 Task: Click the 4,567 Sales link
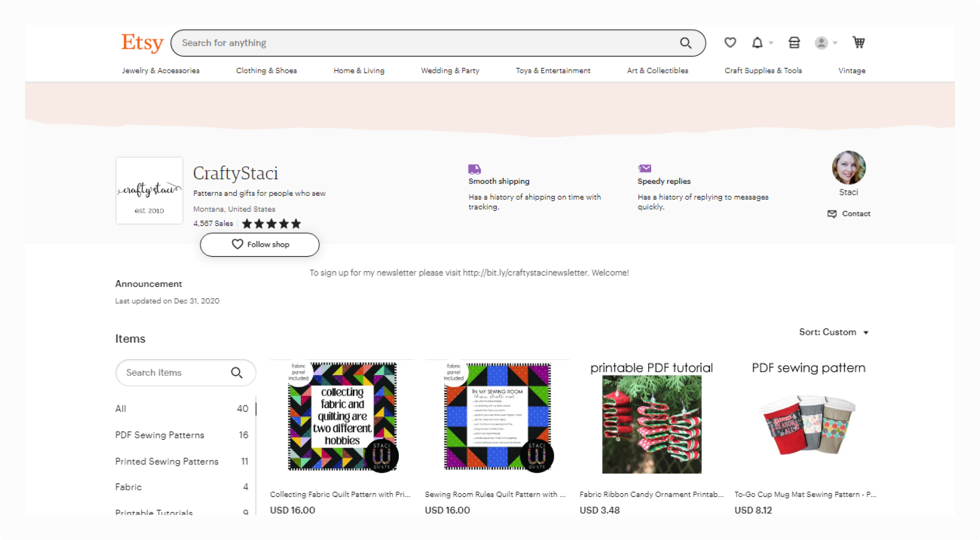[x=213, y=224]
